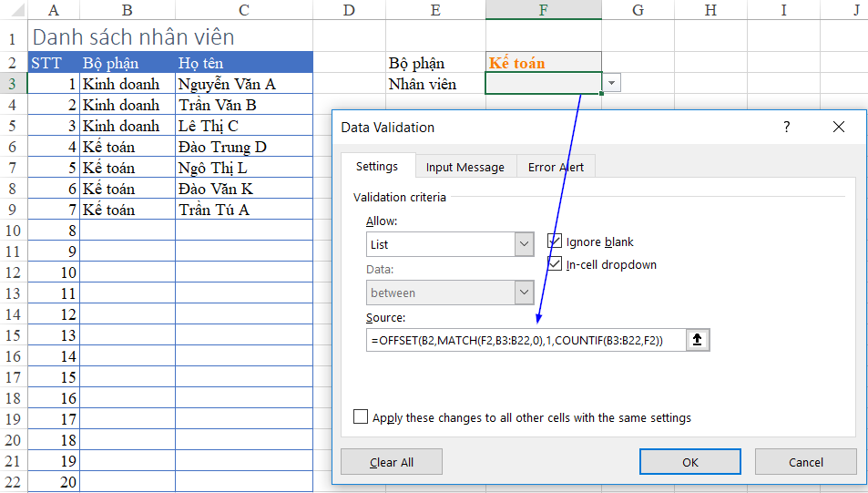Expand the Allow list dropdown
The width and height of the screenshot is (868, 493).
coord(524,244)
